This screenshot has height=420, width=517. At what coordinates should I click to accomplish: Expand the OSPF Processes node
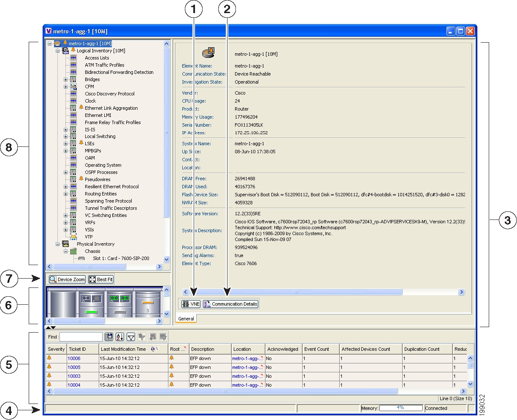pyautogui.click(x=65, y=172)
